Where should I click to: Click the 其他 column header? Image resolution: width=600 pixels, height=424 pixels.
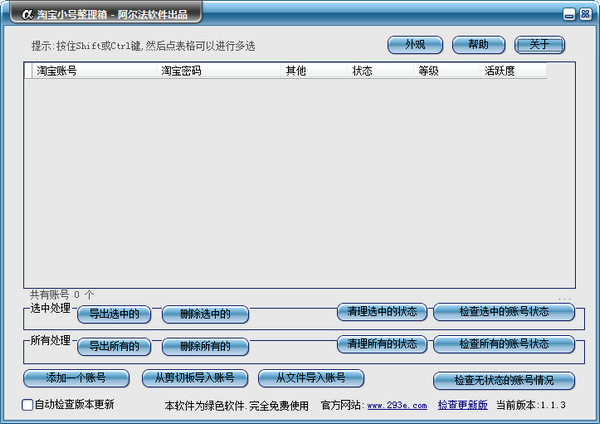[x=314, y=71]
